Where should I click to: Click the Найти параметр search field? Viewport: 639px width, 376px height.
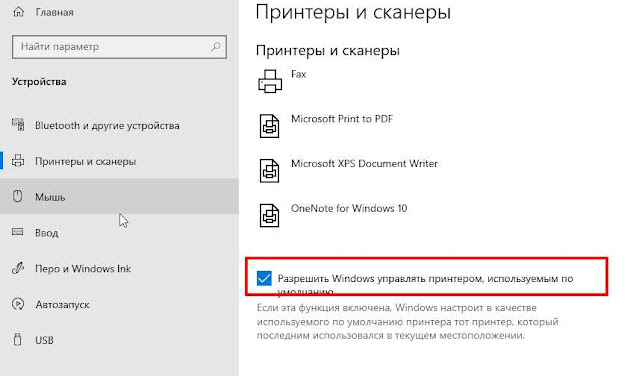119,47
